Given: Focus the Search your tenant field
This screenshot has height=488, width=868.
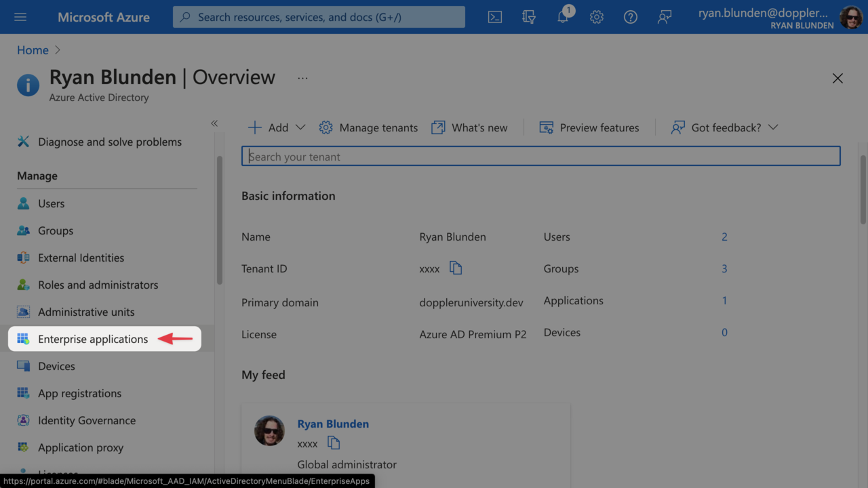Looking at the screenshot, I should [541, 157].
